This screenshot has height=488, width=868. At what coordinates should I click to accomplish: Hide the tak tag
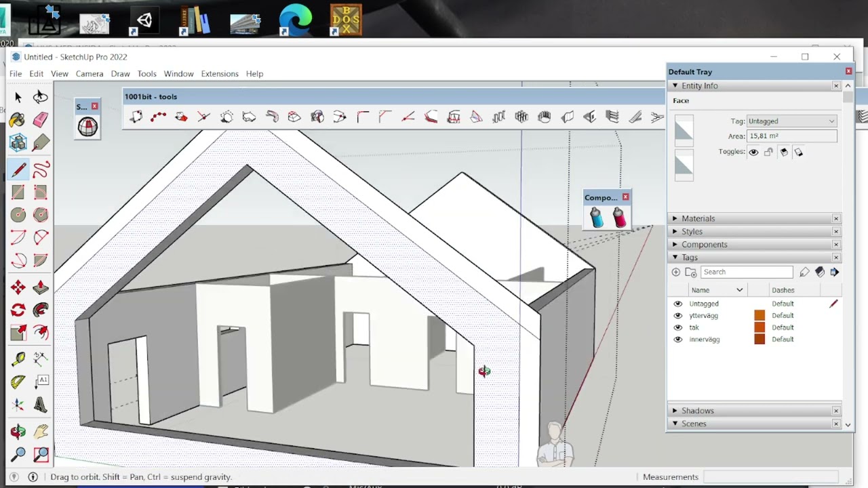pyautogui.click(x=678, y=327)
